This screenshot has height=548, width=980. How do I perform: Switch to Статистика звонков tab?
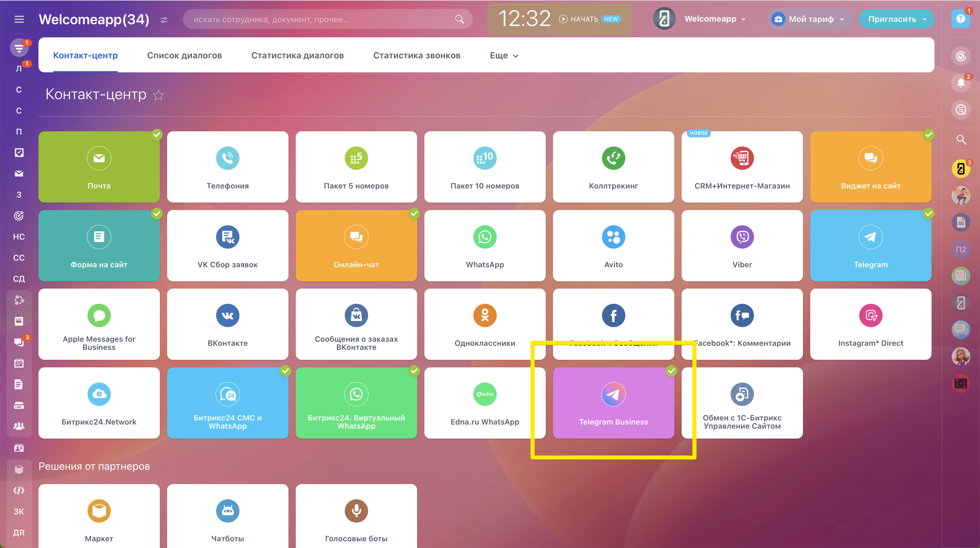pos(416,55)
